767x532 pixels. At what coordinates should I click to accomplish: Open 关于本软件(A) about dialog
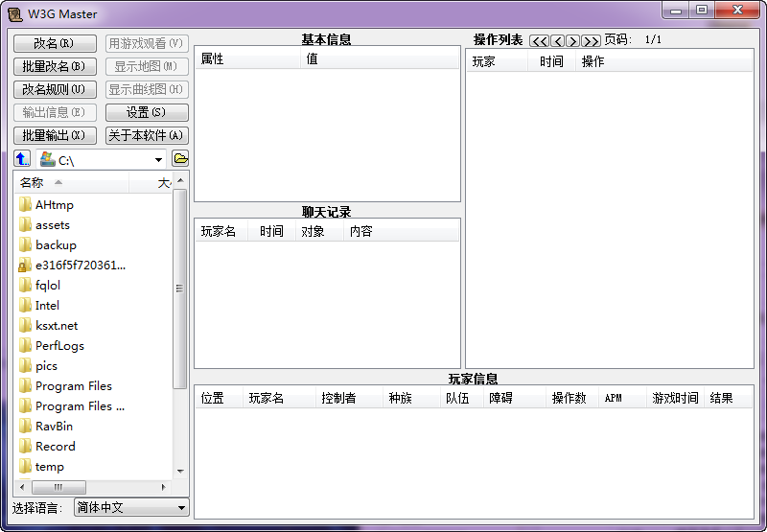[147, 135]
